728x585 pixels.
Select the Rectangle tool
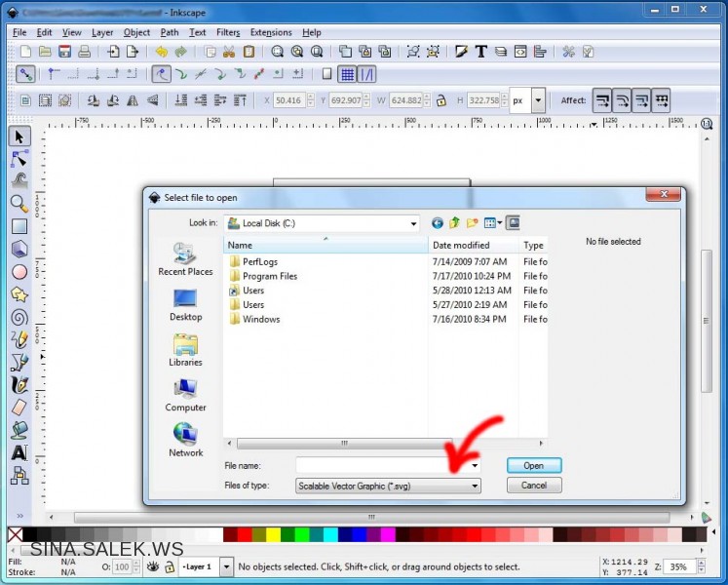[19, 226]
